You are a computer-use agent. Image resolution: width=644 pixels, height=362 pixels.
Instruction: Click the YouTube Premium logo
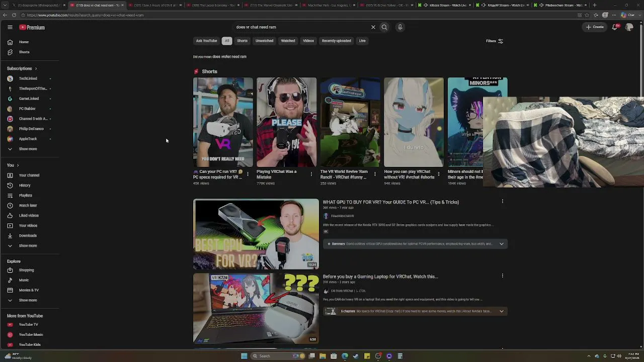[x=32, y=27]
